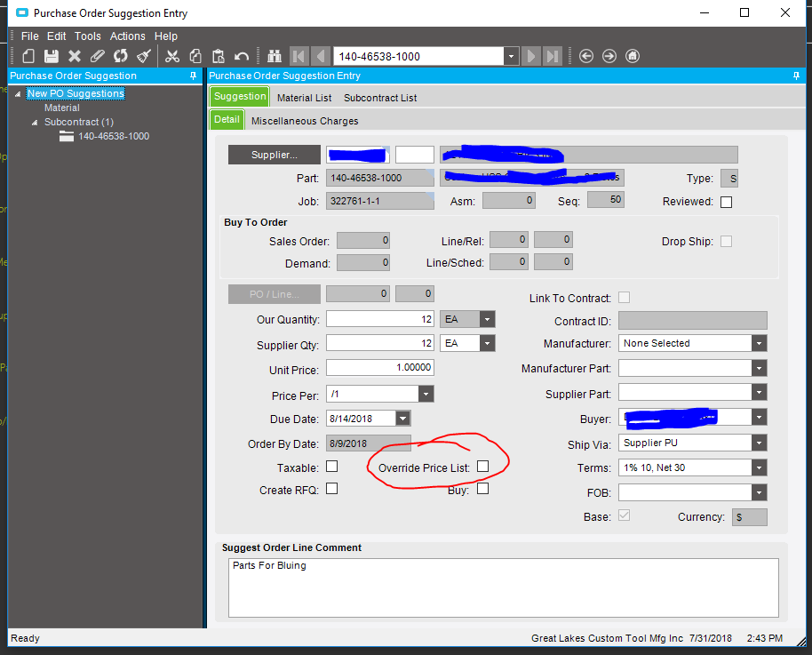Click the Save disk icon

(x=52, y=56)
